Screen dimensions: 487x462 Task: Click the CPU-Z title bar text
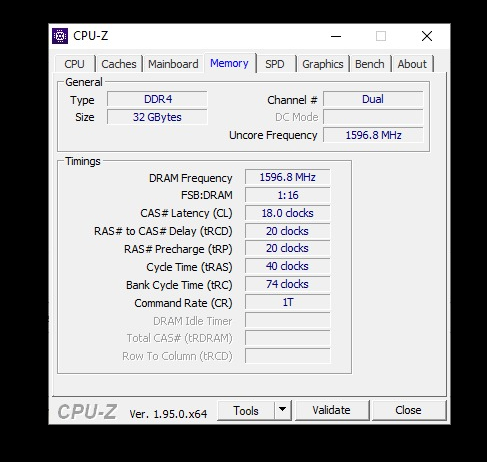pyautogui.click(x=91, y=36)
